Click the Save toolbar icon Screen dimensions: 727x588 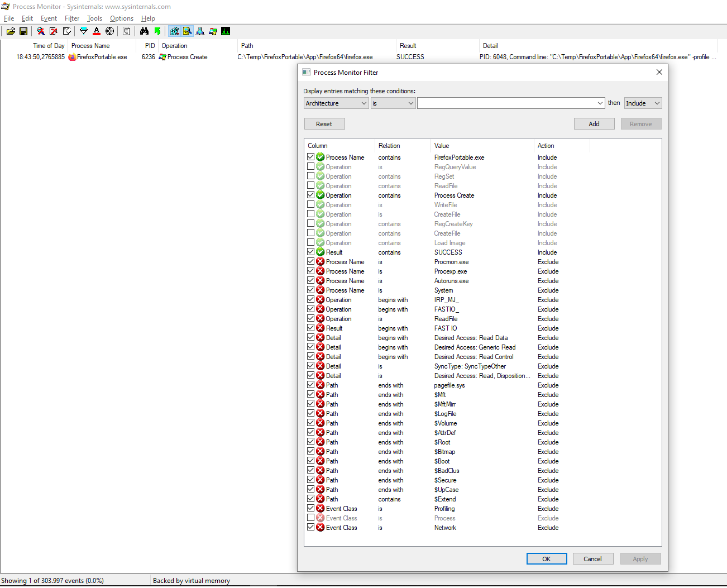(23, 31)
